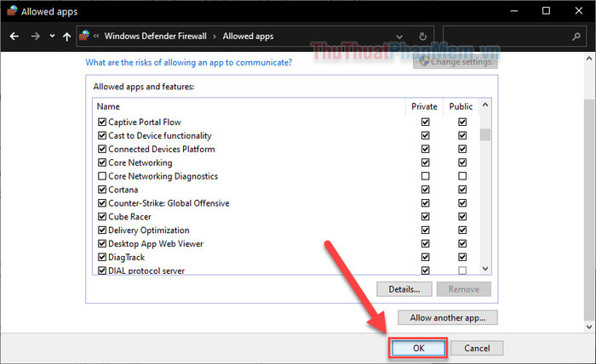
Task: Click the Remove button
Action: point(464,289)
